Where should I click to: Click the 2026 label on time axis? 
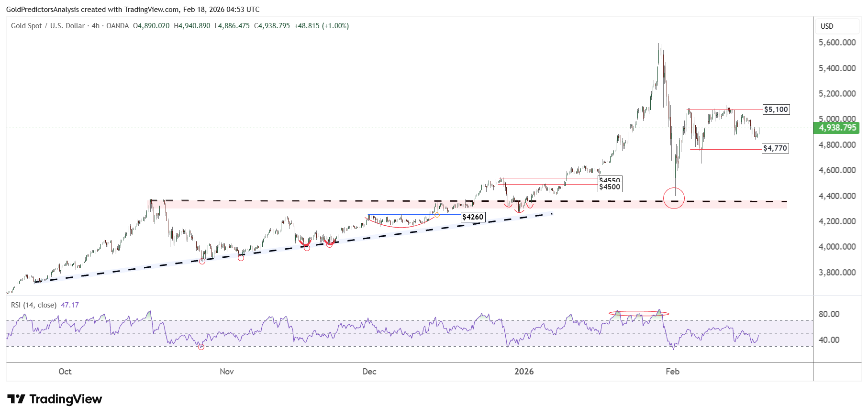[x=524, y=372]
